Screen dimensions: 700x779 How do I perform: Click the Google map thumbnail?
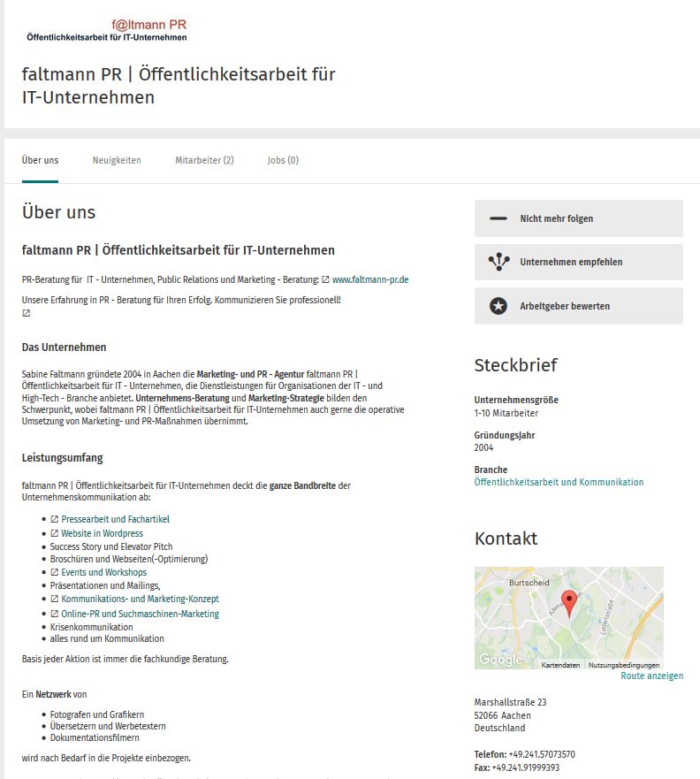(x=569, y=618)
